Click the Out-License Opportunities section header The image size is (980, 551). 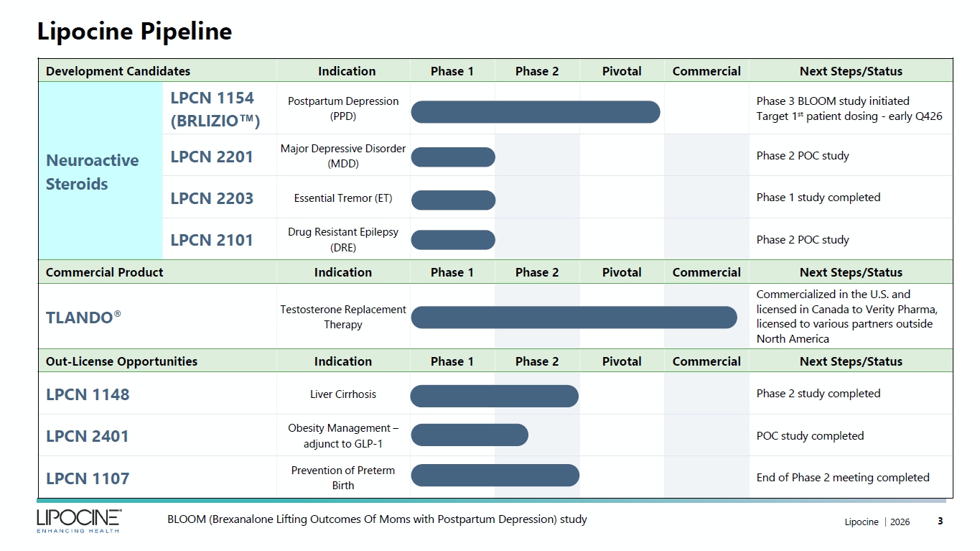point(121,361)
